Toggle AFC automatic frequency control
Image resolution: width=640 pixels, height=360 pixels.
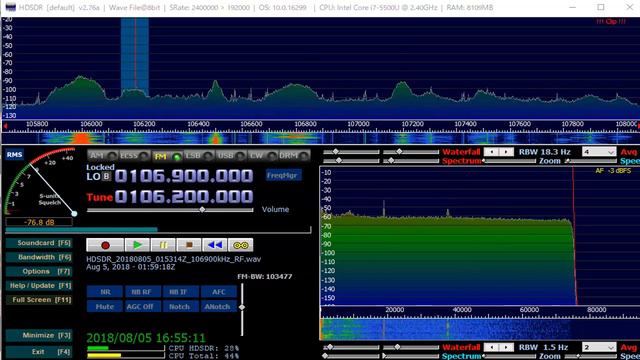[218, 292]
